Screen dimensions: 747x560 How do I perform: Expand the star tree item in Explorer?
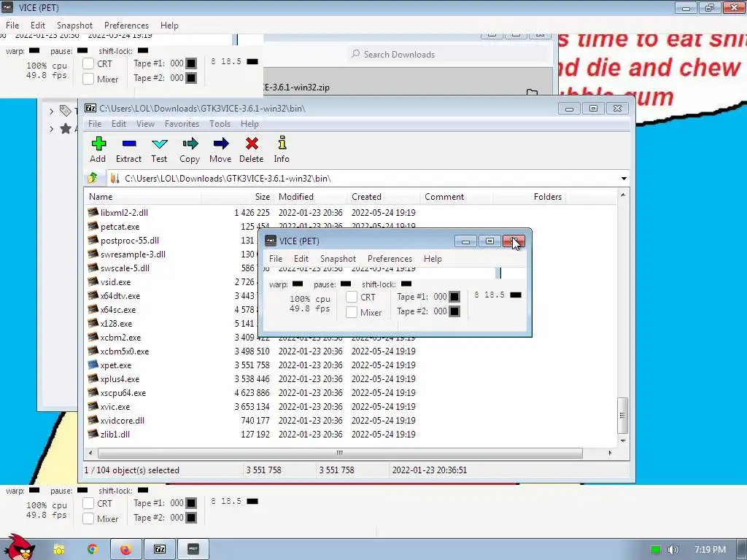(x=52, y=128)
